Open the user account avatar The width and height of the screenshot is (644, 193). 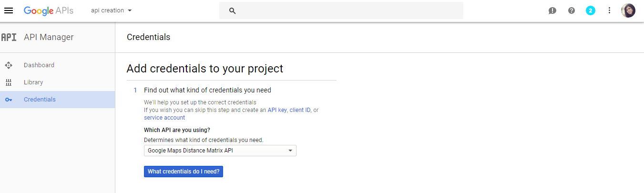(x=628, y=10)
